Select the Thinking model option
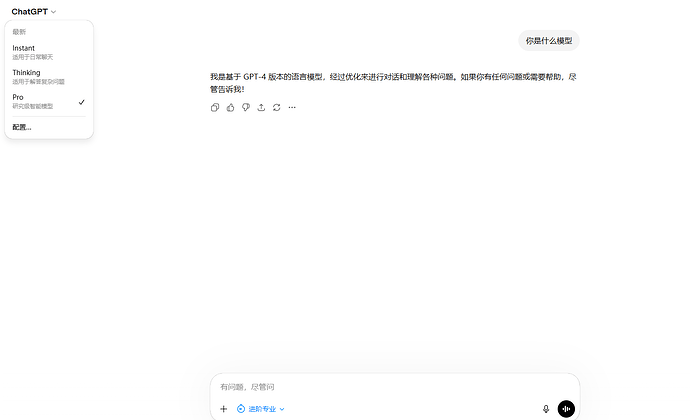The image size is (690, 420). 49,77
